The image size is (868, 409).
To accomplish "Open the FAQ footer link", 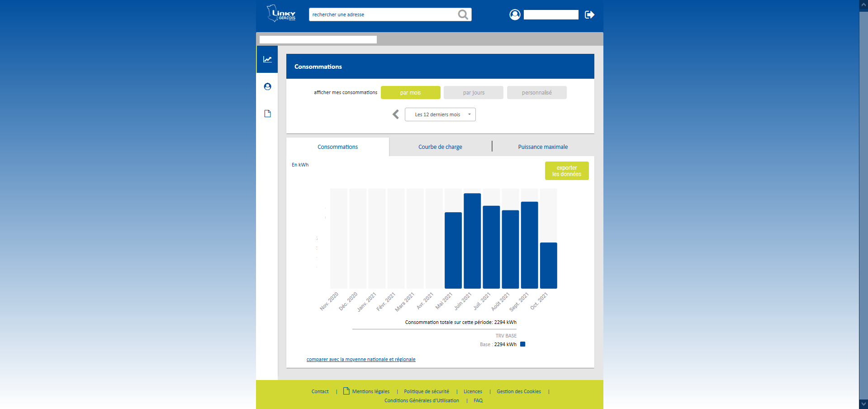I will tap(478, 400).
